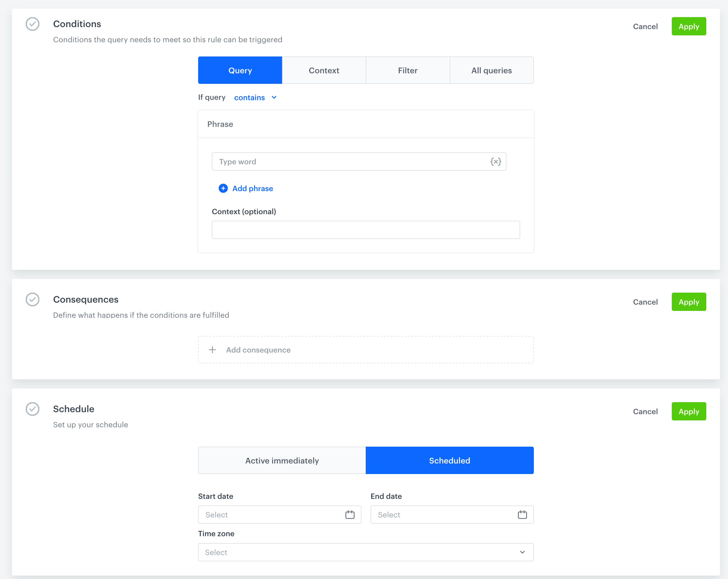
Task: Open the Time zone Select dropdown
Action: [366, 552]
